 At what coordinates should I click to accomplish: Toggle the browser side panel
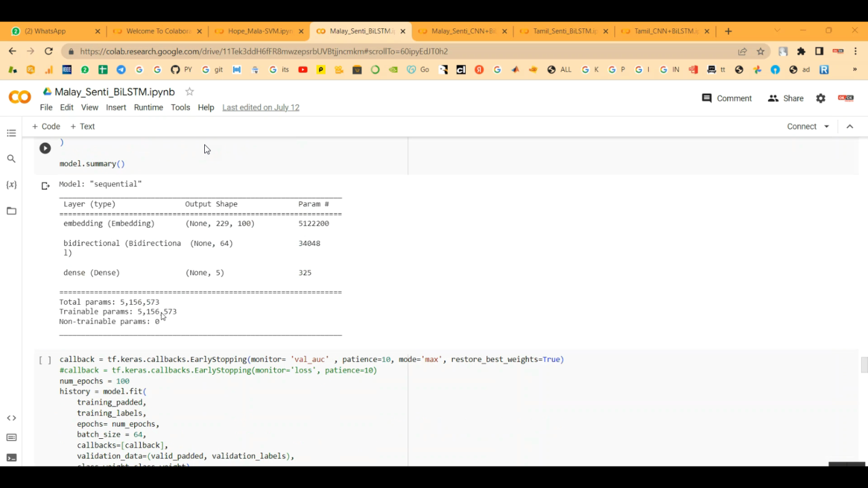pos(819,51)
